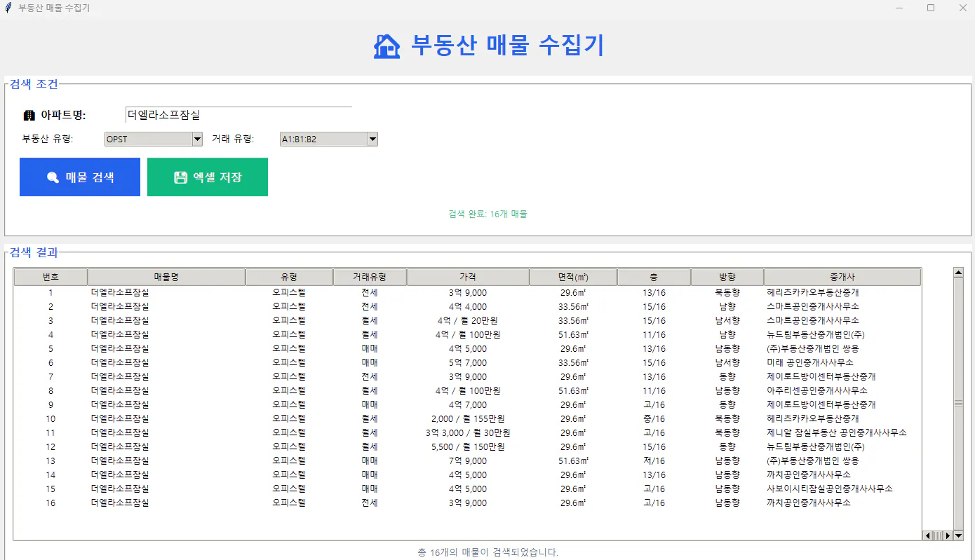The image size is (975, 560).
Task: Click the 검색 완료: 16개 매물 status text
Action: 487,214
